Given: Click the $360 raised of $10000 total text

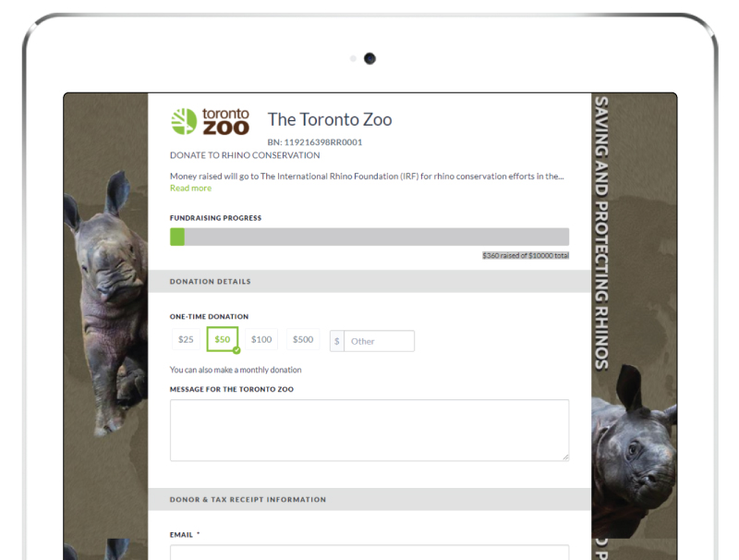Looking at the screenshot, I should (x=525, y=255).
